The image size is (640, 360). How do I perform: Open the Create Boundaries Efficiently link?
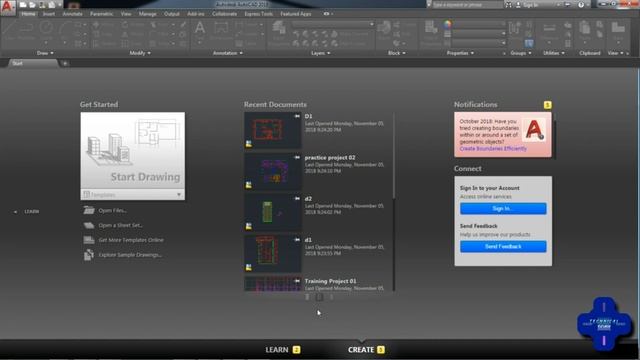(493, 149)
